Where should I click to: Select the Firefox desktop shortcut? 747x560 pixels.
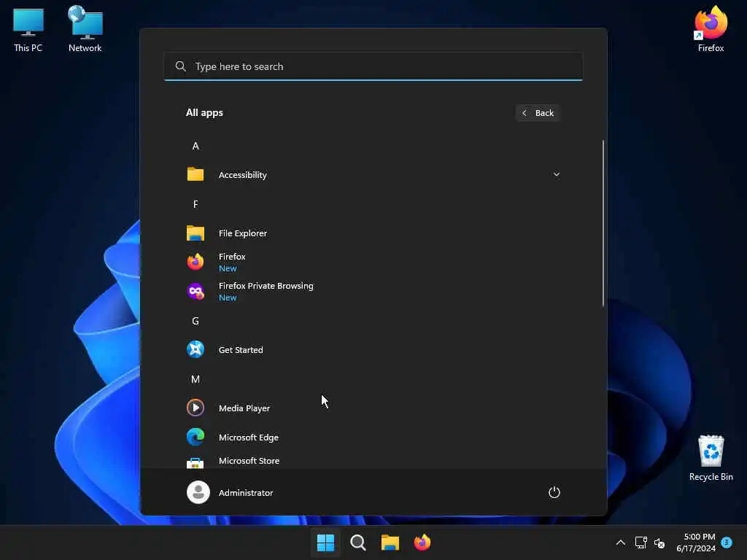[711, 29]
